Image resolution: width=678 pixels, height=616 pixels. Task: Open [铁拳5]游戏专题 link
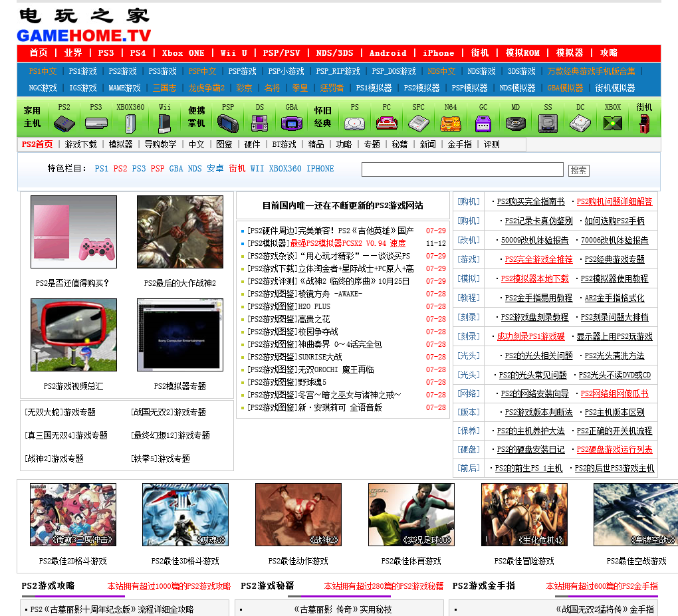[x=160, y=459]
